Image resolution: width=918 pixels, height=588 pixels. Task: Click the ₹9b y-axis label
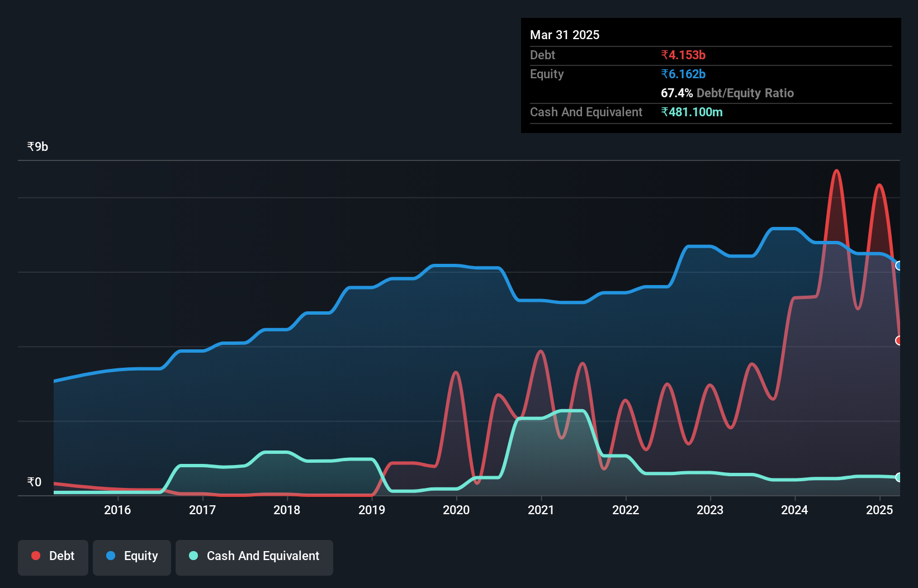coord(37,147)
